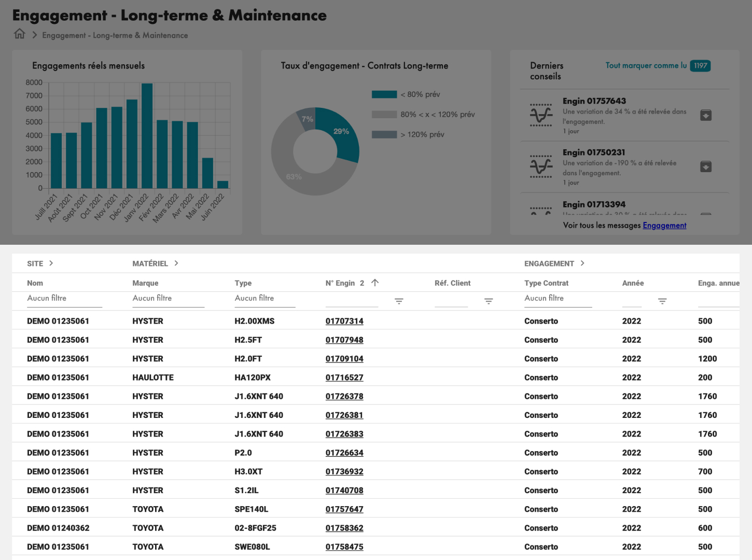Open filter options for N° Engin column
This screenshot has width=752, height=560.
point(399,301)
